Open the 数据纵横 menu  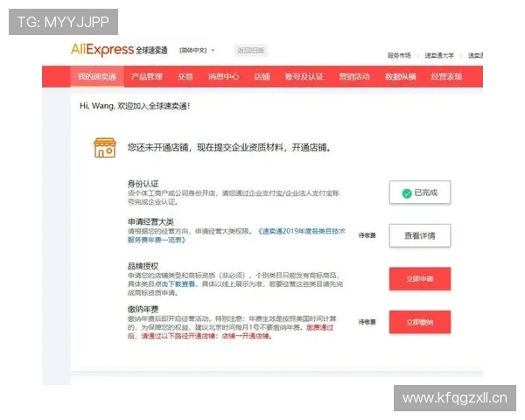(x=401, y=77)
